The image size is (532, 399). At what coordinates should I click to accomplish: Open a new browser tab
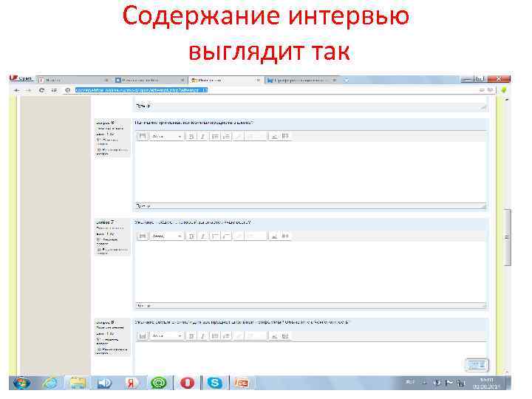point(347,81)
